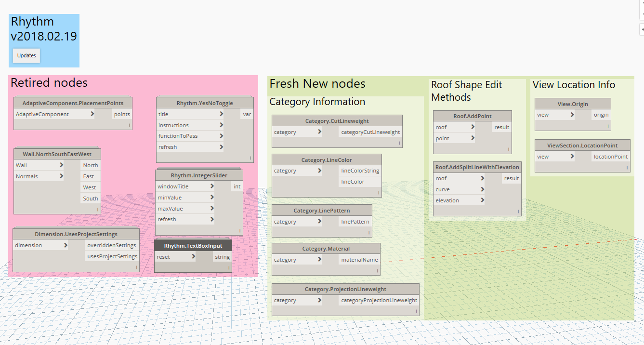Image resolution: width=644 pixels, height=345 pixels.
Task: Click the Updates button
Action: [x=26, y=55]
